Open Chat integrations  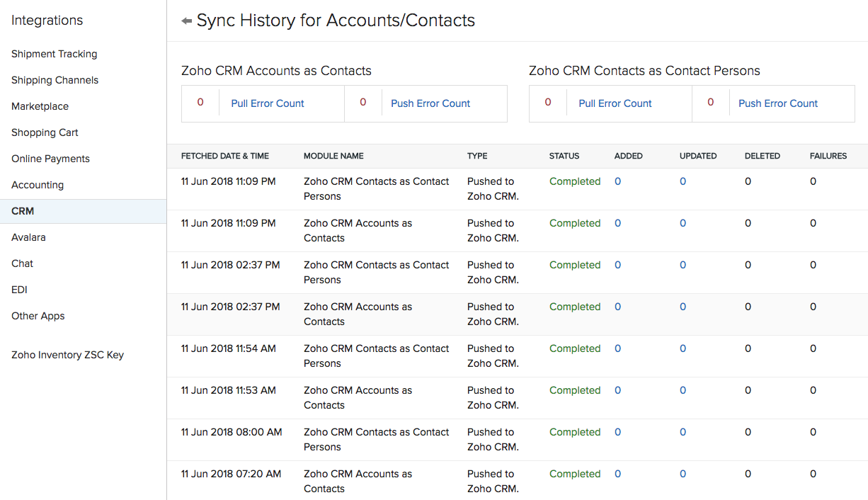pyautogui.click(x=22, y=263)
